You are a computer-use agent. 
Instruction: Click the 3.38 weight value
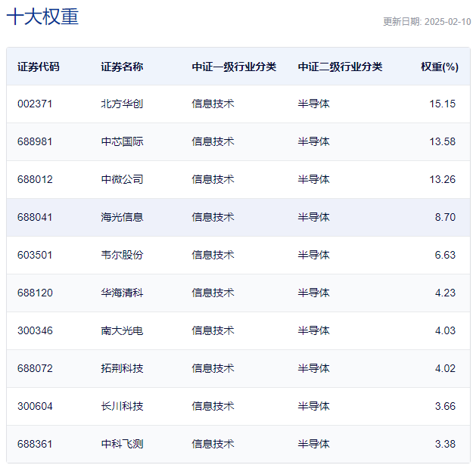(445, 444)
